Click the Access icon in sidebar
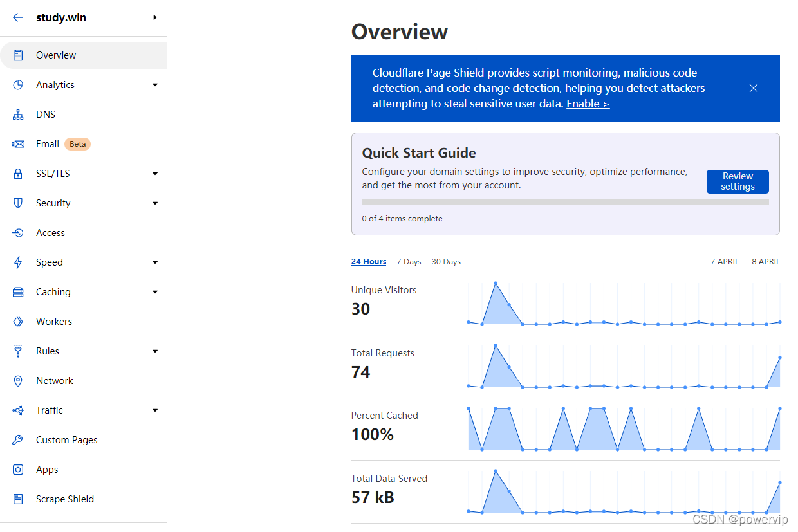Viewport: 798px width, 532px height. pos(18,233)
